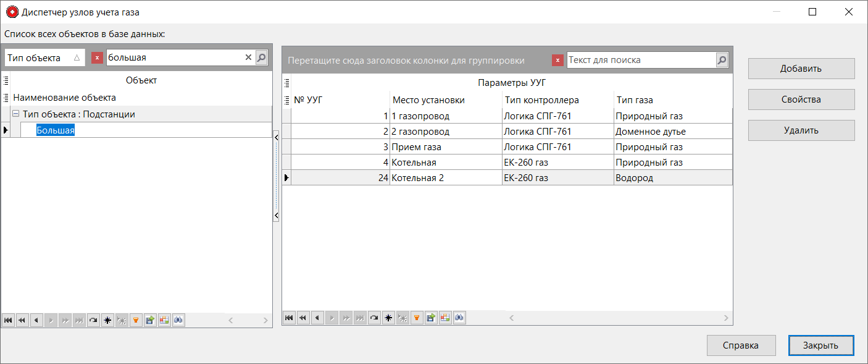Refresh the object list data
Image resolution: width=868 pixels, height=364 pixels.
(93, 320)
